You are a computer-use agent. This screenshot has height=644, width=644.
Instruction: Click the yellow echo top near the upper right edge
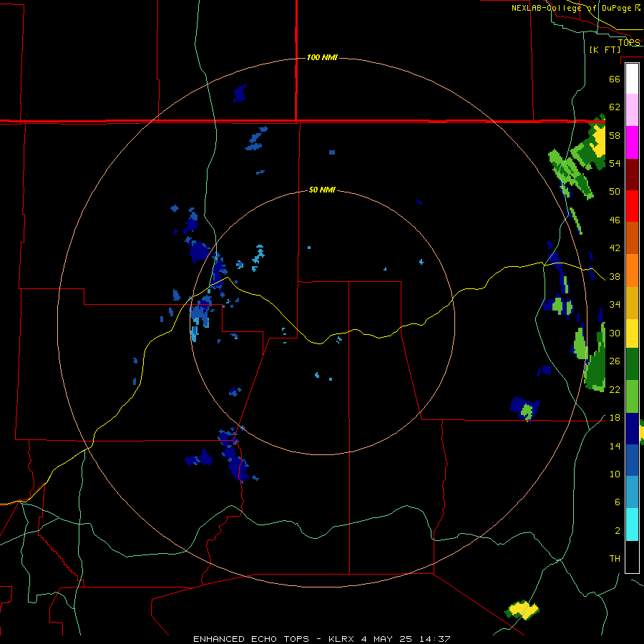[599, 140]
